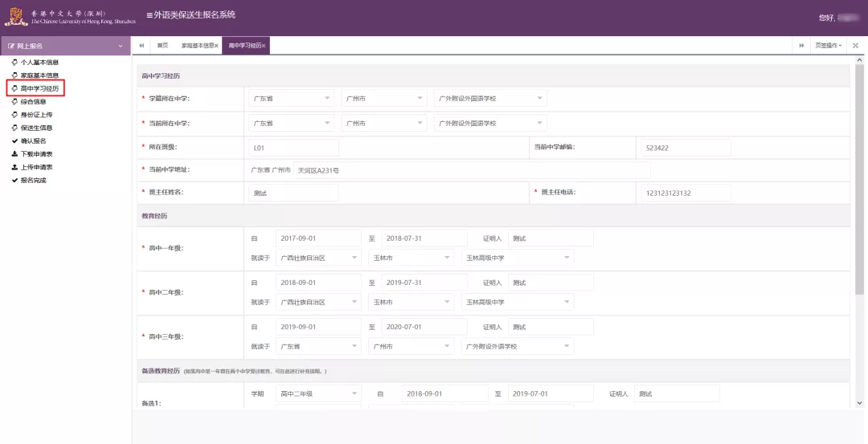Open 高中二年级 province dropdown
The height and width of the screenshot is (444, 868).
pos(318,302)
